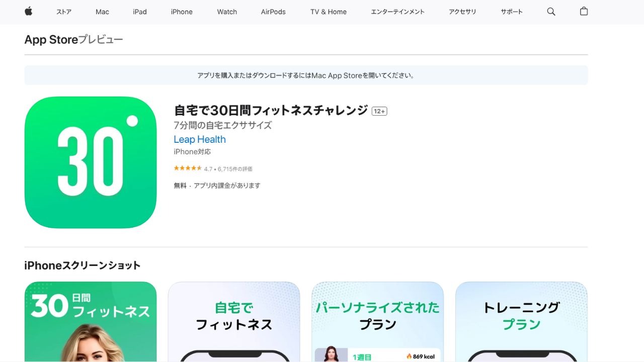Click the Apple logo icon
Image resolution: width=644 pixels, height=362 pixels.
pyautogui.click(x=28, y=11)
